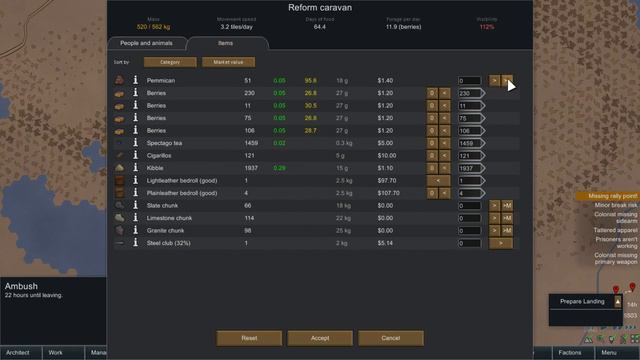The height and width of the screenshot is (360, 640).
Task: Click the Slate chunk item icon
Action: (119, 205)
